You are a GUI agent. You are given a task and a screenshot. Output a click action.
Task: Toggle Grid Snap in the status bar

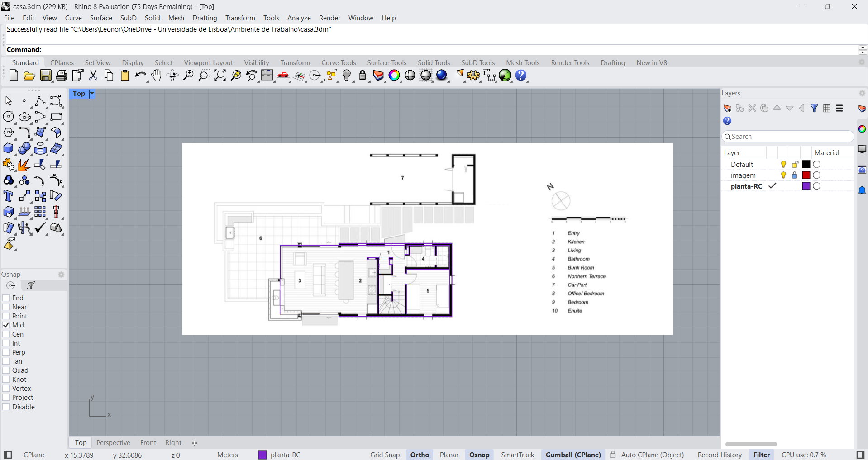click(385, 455)
